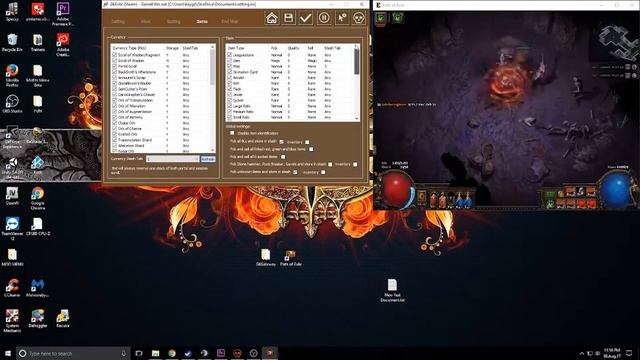This screenshot has height=360, width=640.
Task: Open Adobe Creative Cloud shortcut
Action: point(62,45)
